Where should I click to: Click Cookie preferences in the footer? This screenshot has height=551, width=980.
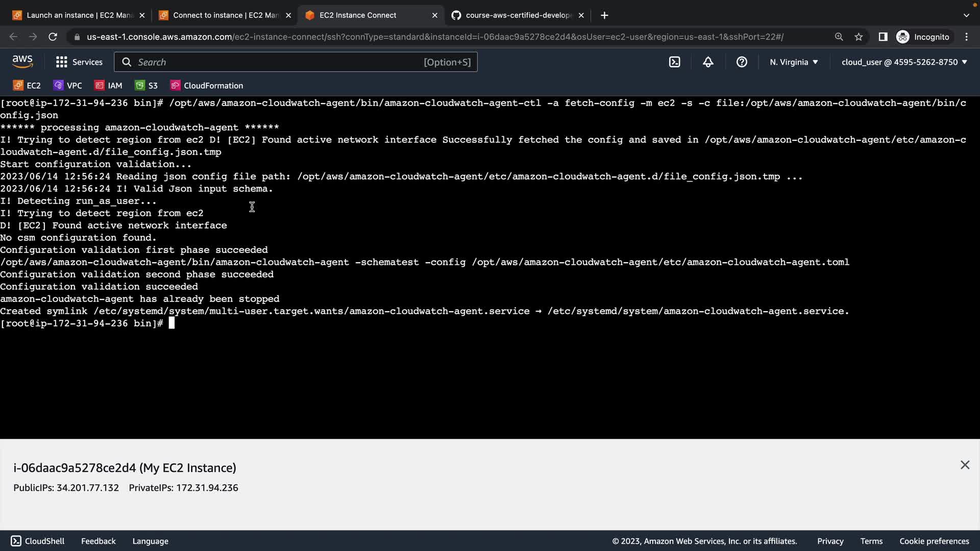coord(934,541)
